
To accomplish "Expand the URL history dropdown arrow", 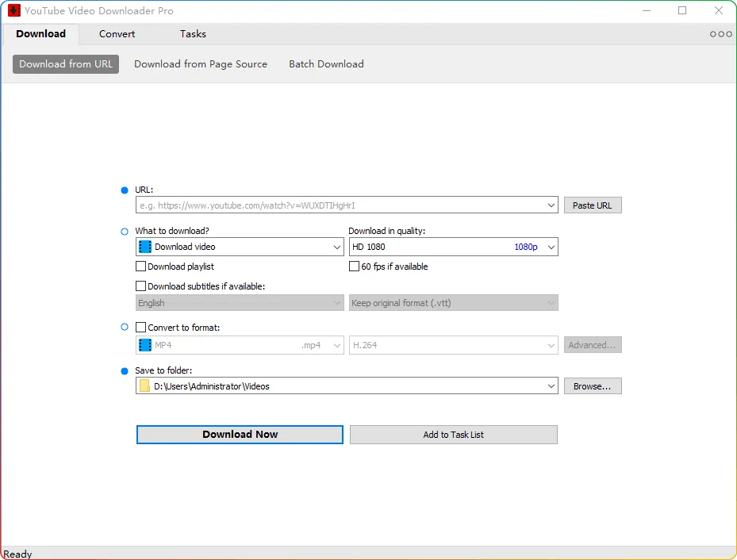I will 551,205.
